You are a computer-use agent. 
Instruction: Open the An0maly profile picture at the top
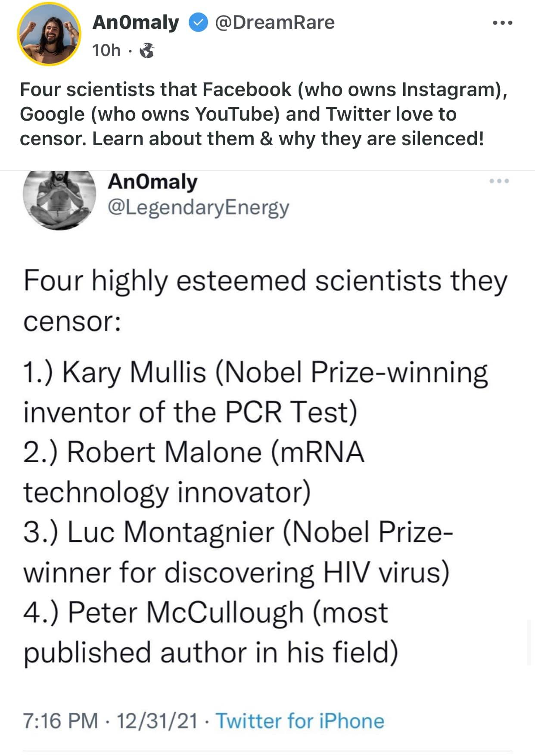[x=49, y=33]
